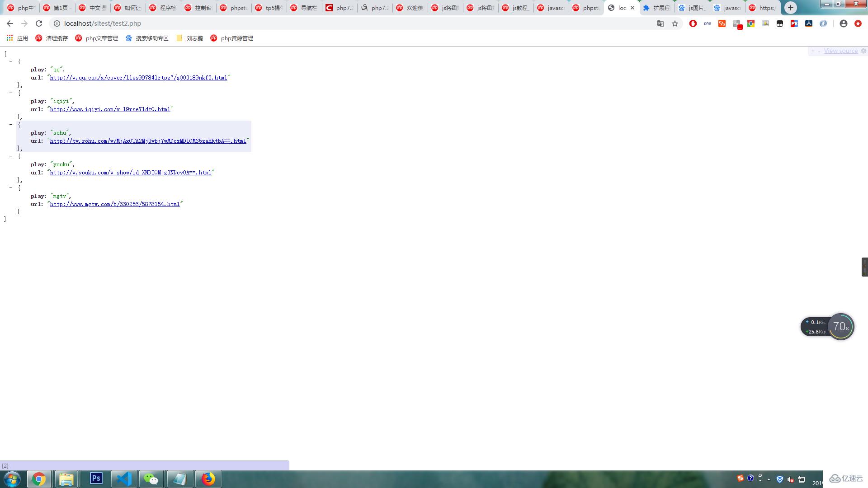Switch to the 扩展程 extensions tab
Image resolution: width=868 pixels, height=488 pixels.
pos(656,8)
